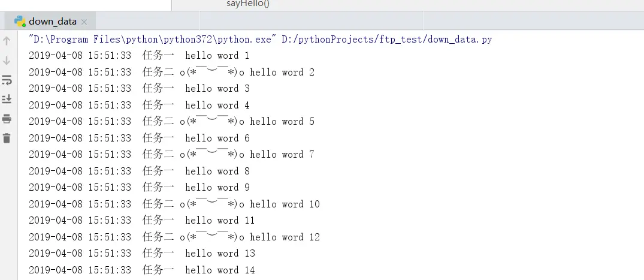The height and width of the screenshot is (280, 644).
Task: Click the line ending with hello word 9
Action: pos(139,187)
